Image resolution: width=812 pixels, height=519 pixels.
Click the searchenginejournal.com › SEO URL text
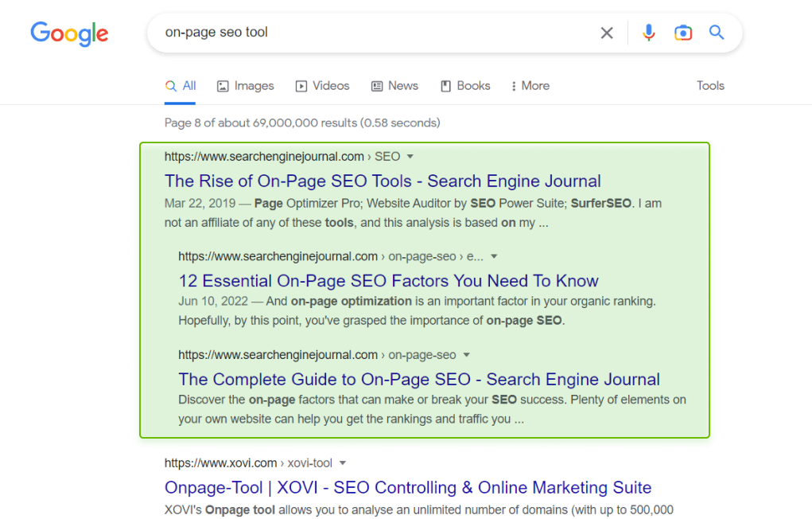click(x=282, y=157)
